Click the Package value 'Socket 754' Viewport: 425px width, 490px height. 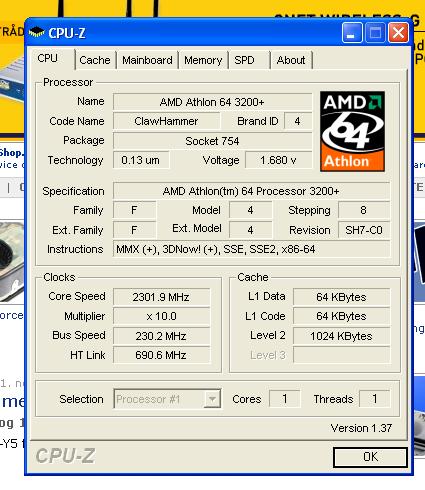212,141
